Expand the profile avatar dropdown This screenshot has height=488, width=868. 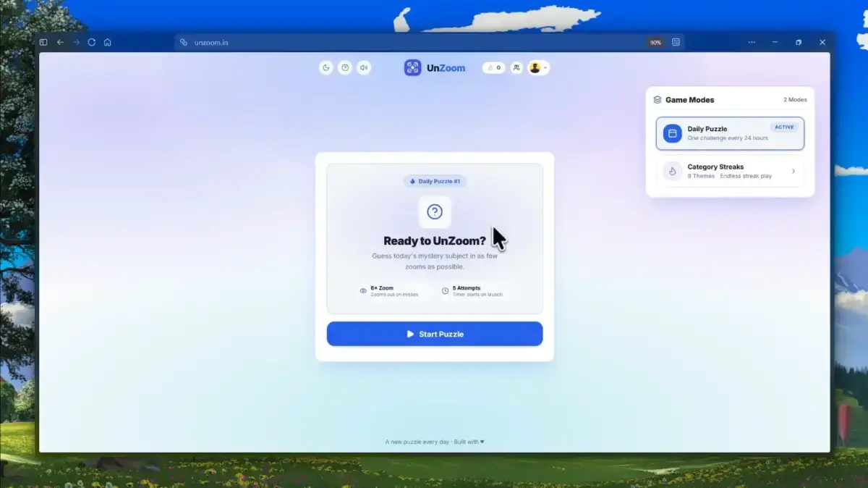tap(538, 67)
